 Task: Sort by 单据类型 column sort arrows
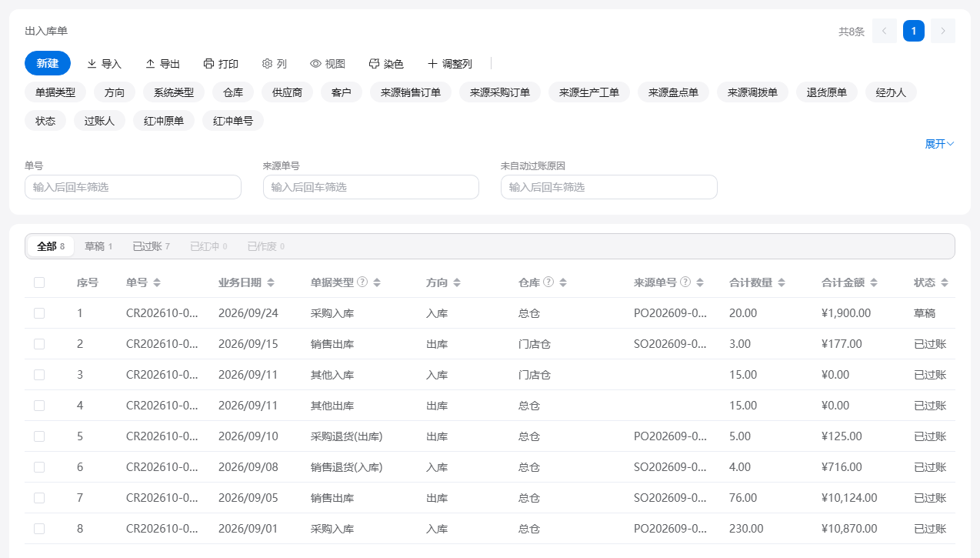[377, 282]
